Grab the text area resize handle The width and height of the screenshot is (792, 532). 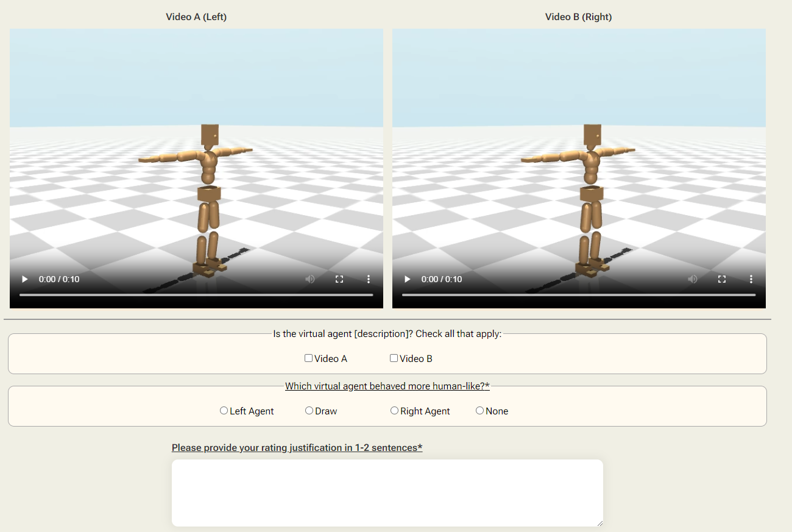pos(599,523)
